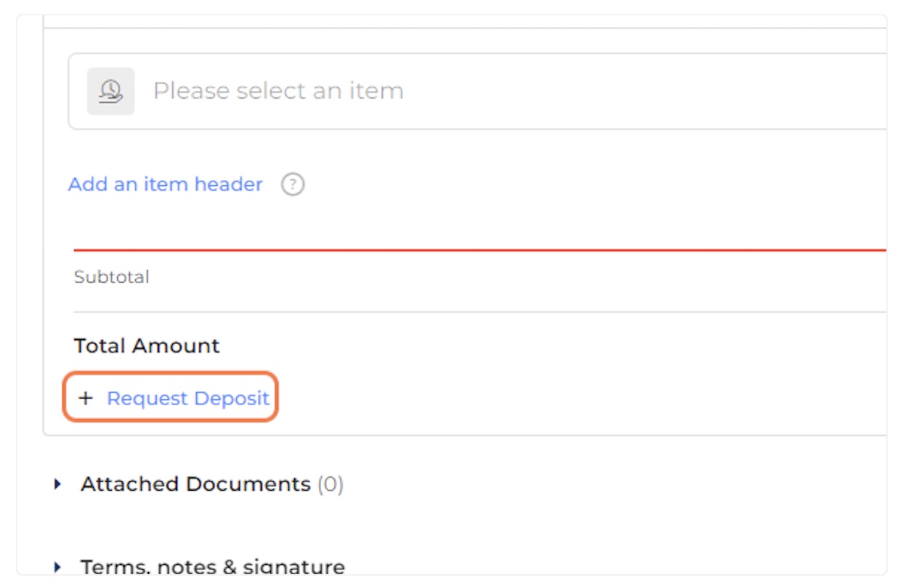The height and width of the screenshot is (588, 911).
Task: Click the Terms, notes & signature arrow icon
Action: (58, 566)
